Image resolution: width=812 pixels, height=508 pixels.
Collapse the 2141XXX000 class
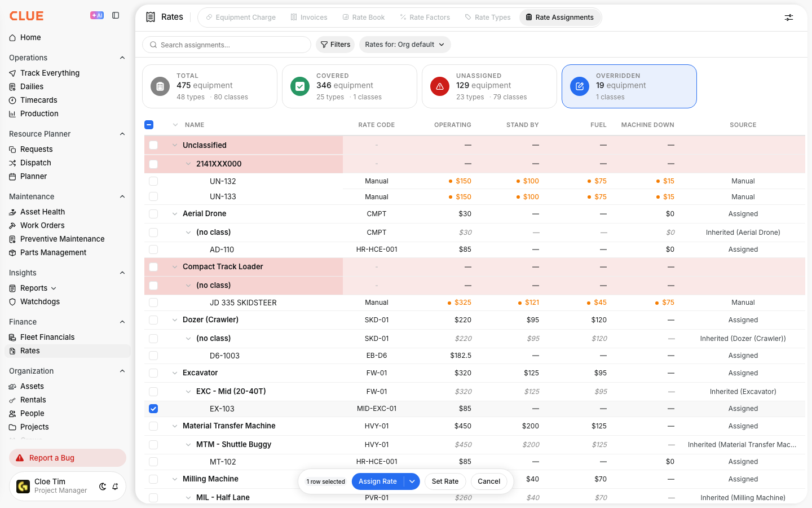click(x=188, y=164)
